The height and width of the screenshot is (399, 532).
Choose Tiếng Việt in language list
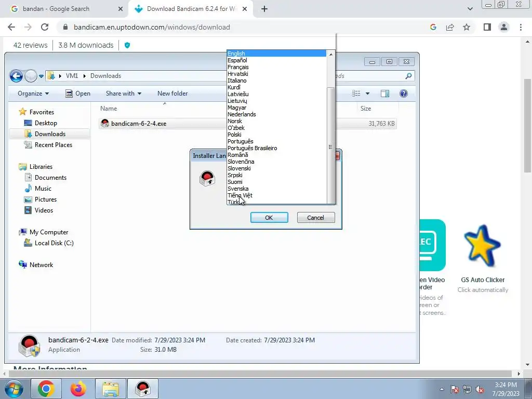[x=276, y=195]
